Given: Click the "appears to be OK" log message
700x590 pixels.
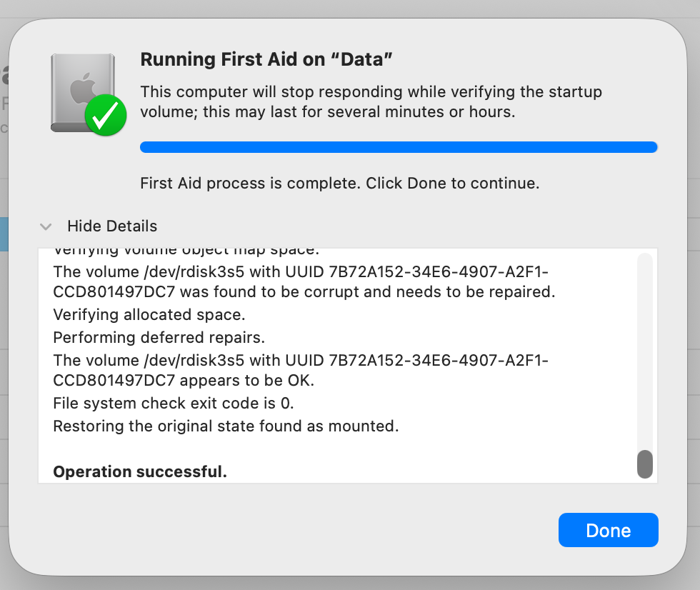Looking at the screenshot, I should (x=301, y=371).
